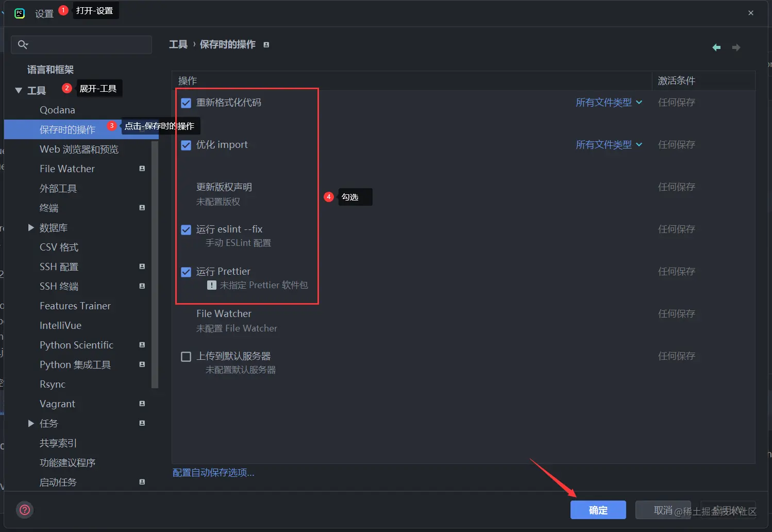
Task: Click the search magnifier icon
Action: tap(23, 45)
